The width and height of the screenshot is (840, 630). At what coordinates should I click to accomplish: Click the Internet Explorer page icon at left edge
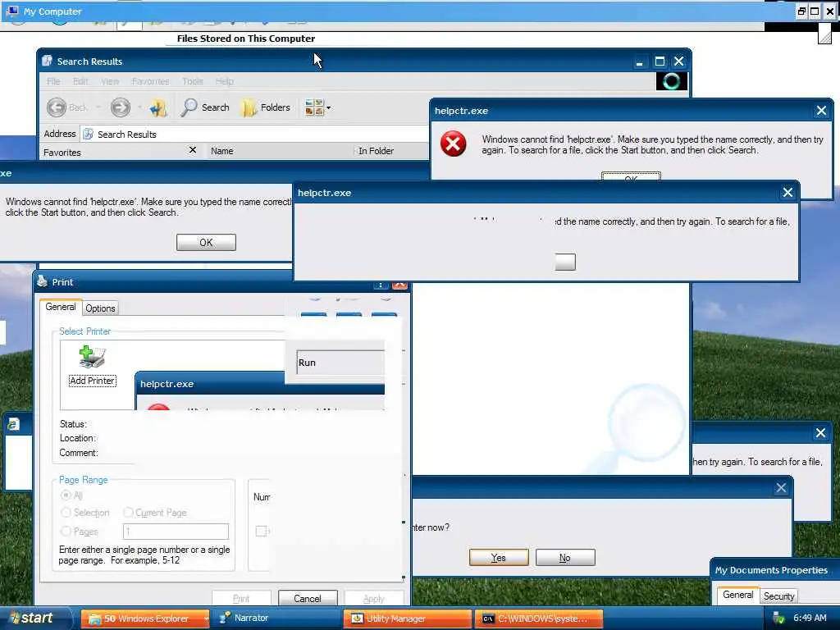[x=13, y=424]
